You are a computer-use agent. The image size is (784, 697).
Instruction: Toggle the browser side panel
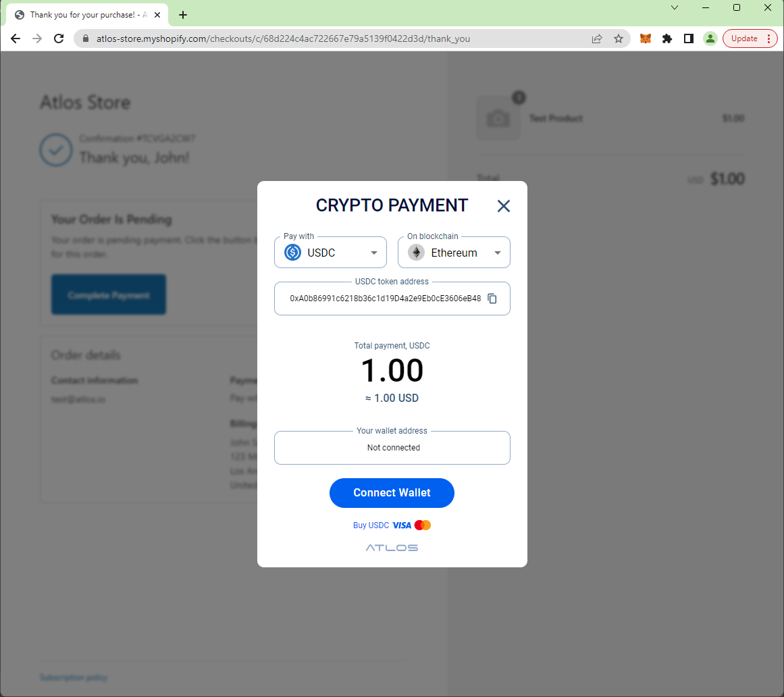click(x=689, y=38)
